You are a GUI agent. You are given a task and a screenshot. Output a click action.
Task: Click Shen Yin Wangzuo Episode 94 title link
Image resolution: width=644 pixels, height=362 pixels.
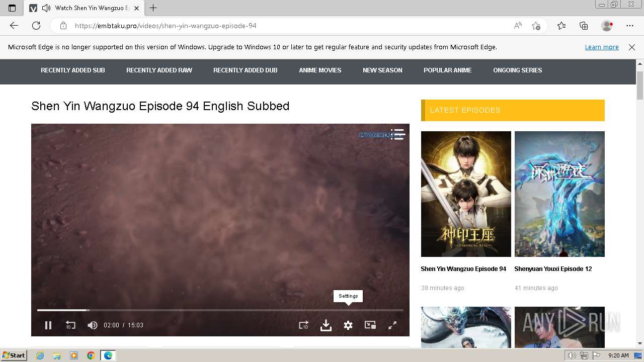point(463,269)
